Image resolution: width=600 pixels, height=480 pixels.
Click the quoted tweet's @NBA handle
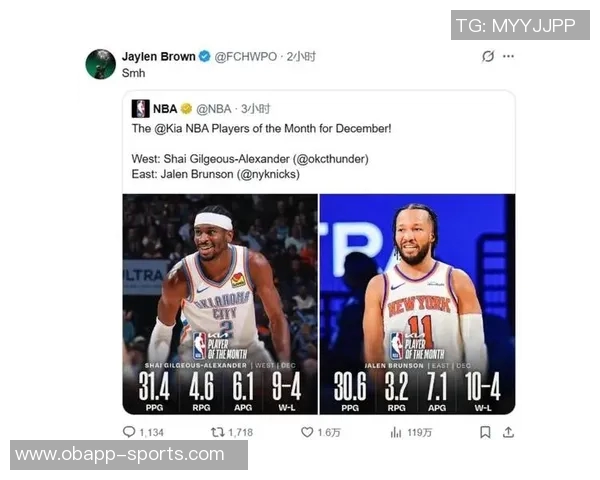[x=214, y=109]
